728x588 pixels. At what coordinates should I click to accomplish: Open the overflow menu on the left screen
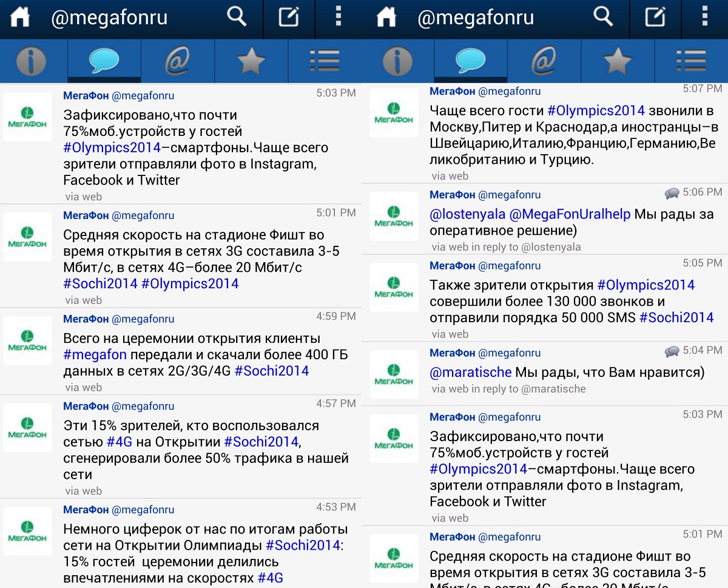click(x=339, y=17)
